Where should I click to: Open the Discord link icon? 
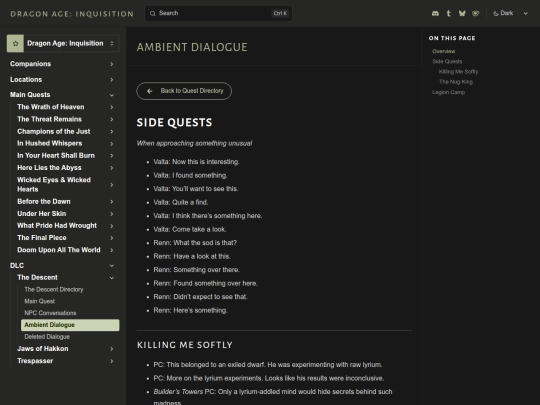435,13
